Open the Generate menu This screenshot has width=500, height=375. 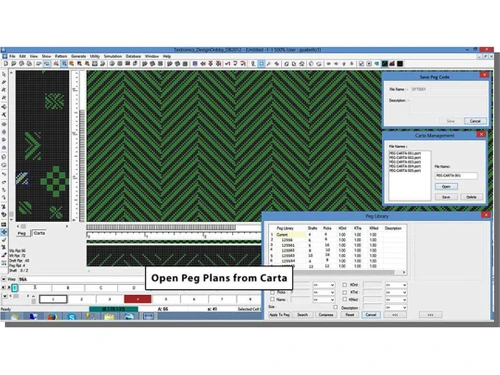tap(79, 56)
